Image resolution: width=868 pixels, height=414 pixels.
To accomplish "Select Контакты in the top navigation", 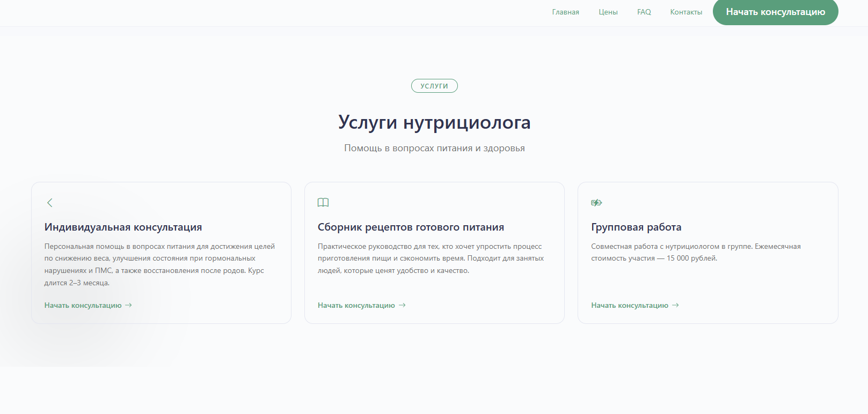I will (686, 12).
